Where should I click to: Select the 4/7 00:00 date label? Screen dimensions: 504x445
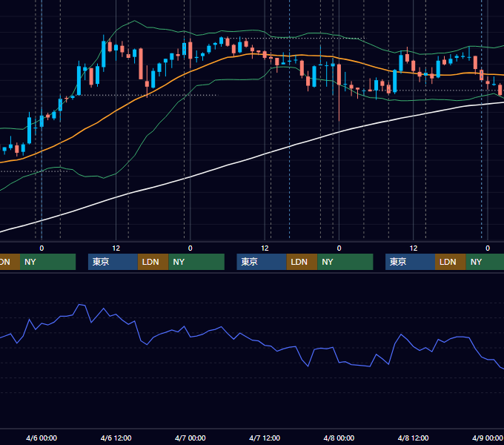coord(190,438)
